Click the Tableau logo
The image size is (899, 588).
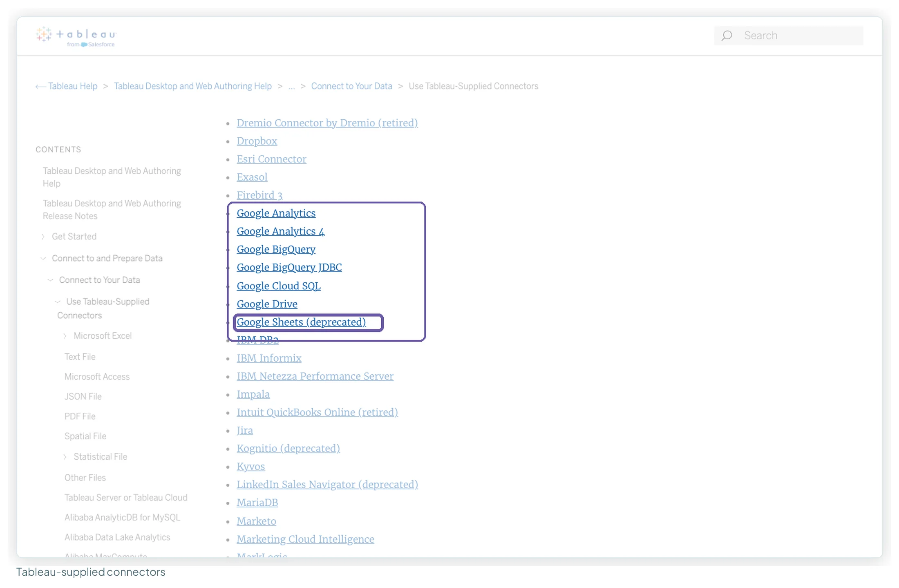point(76,36)
